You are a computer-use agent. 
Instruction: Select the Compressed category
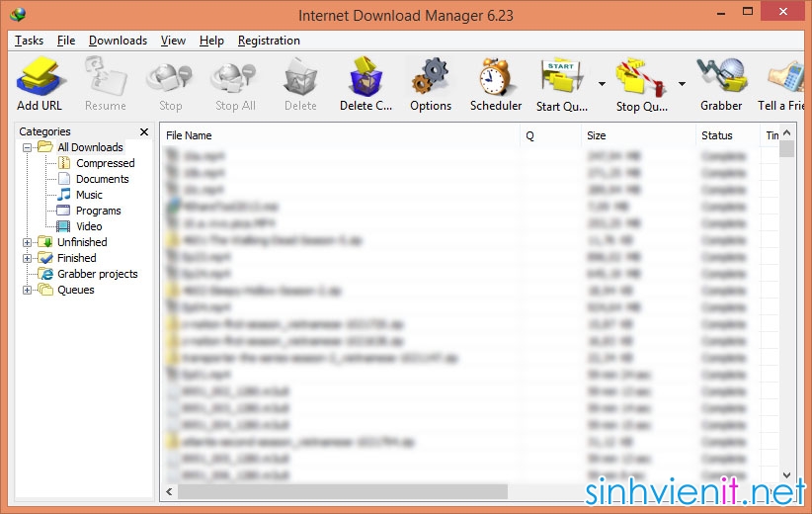click(x=105, y=163)
